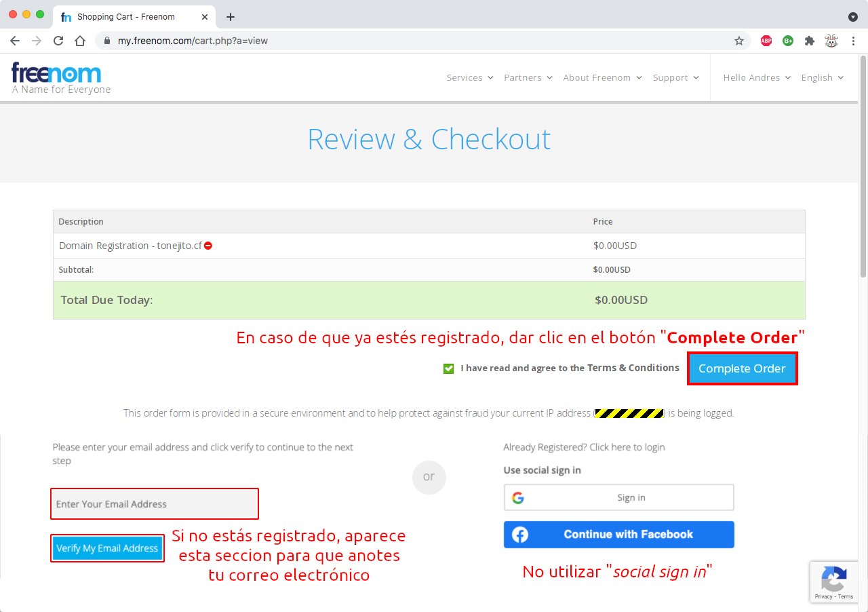Bookmark this page with the star icon

click(739, 41)
